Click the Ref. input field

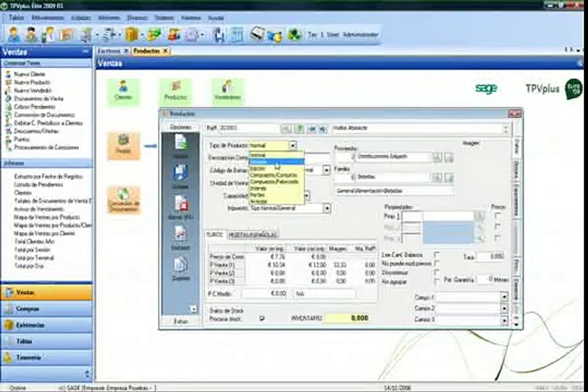tap(249, 128)
